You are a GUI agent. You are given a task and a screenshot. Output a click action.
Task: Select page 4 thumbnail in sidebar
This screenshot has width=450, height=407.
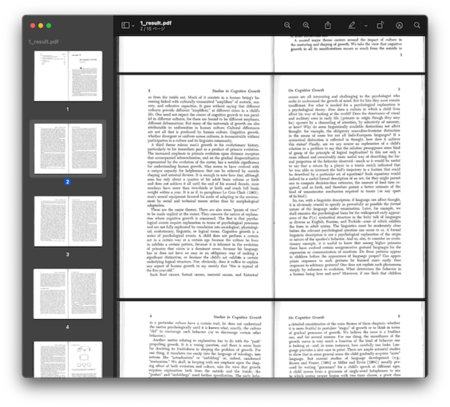coord(68,294)
